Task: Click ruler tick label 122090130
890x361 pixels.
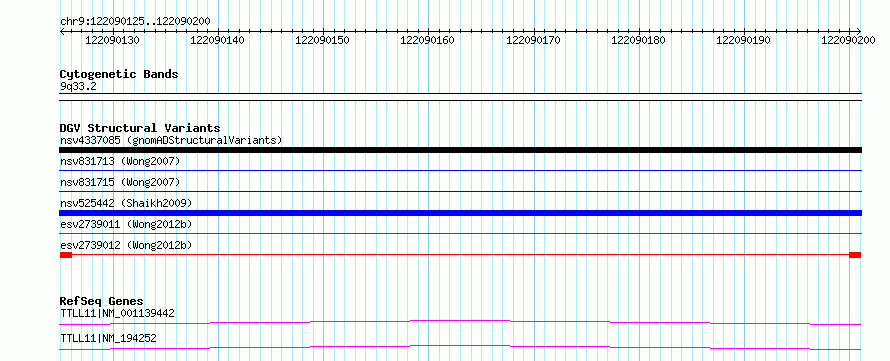Action: (112, 40)
